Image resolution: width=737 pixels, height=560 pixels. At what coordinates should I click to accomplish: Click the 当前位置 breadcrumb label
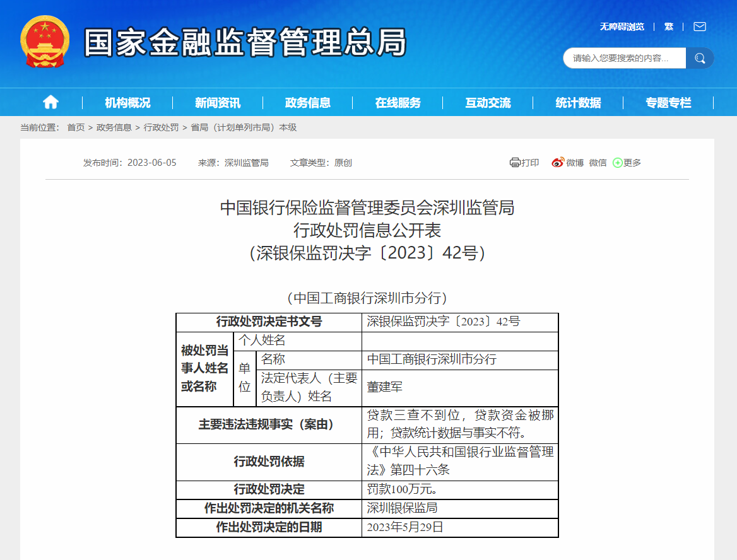40,127
